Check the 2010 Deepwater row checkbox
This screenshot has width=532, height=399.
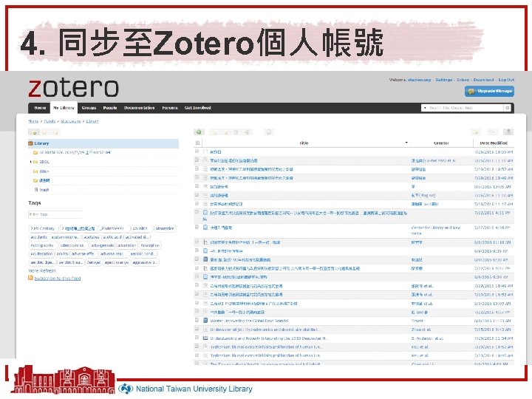coord(197,338)
